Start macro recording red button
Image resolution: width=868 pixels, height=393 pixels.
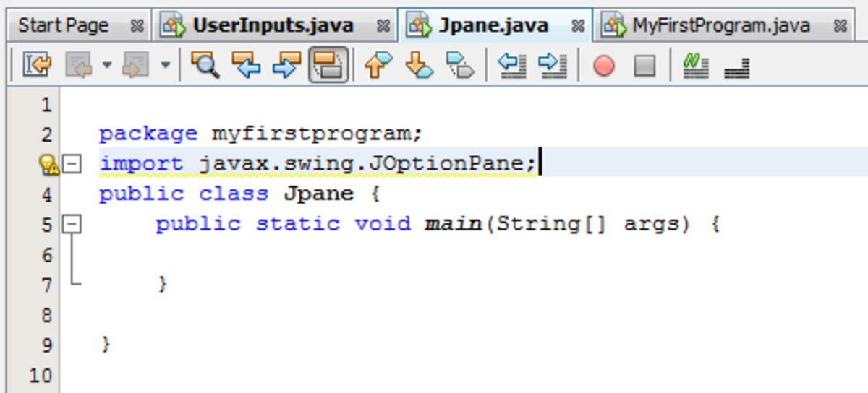tap(603, 66)
